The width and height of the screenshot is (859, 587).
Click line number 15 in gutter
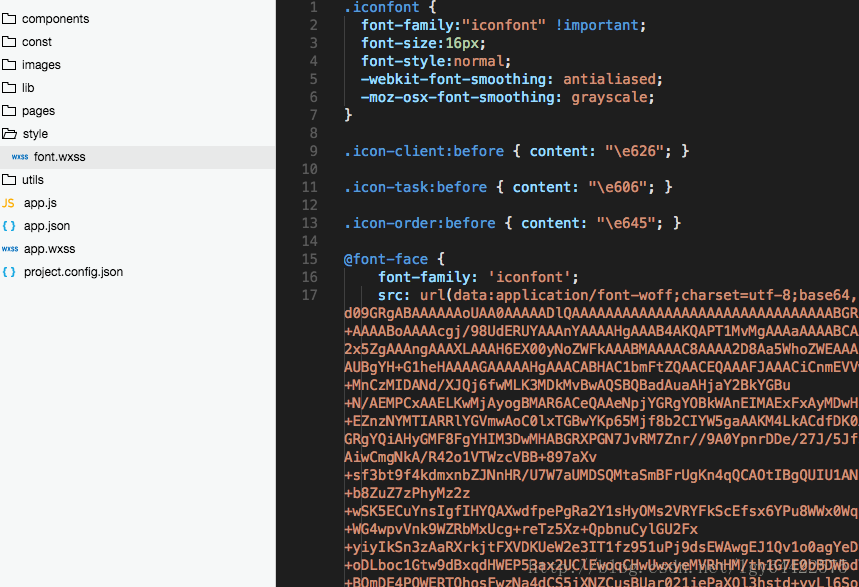tap(309, 259)
